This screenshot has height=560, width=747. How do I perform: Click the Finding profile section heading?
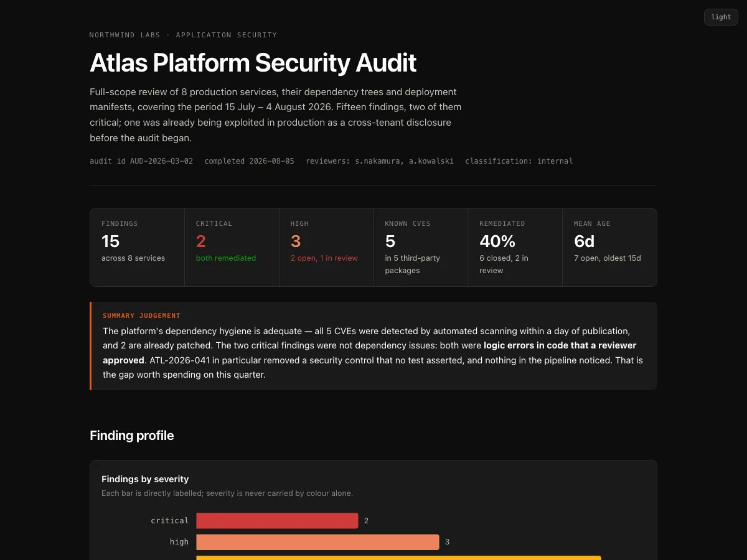click(132, 436)
